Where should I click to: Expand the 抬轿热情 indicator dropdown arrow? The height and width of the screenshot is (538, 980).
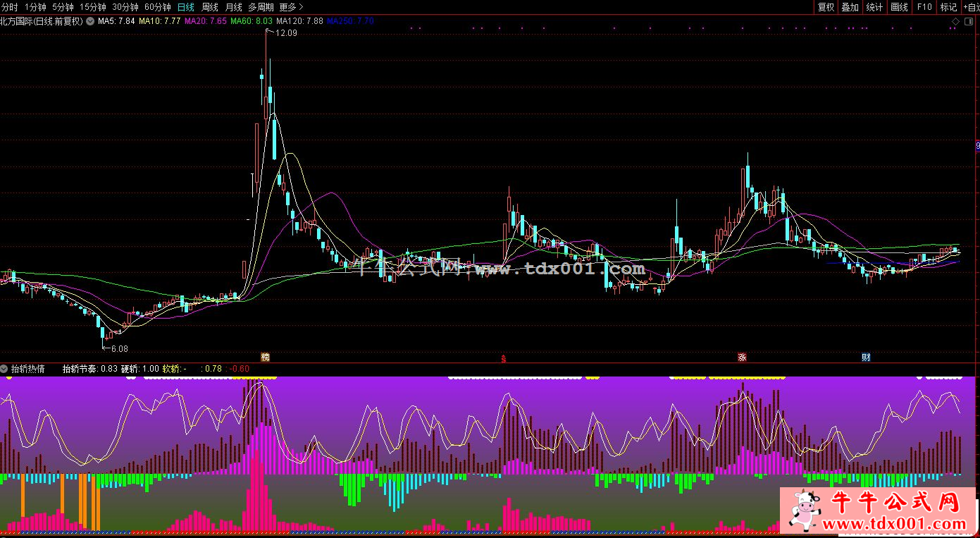[4, 368]
